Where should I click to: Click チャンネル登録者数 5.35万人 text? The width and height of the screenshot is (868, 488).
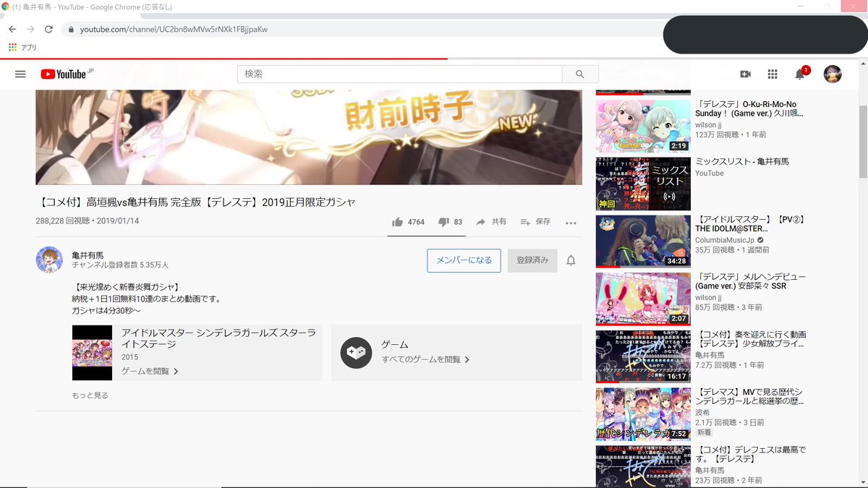120,265
